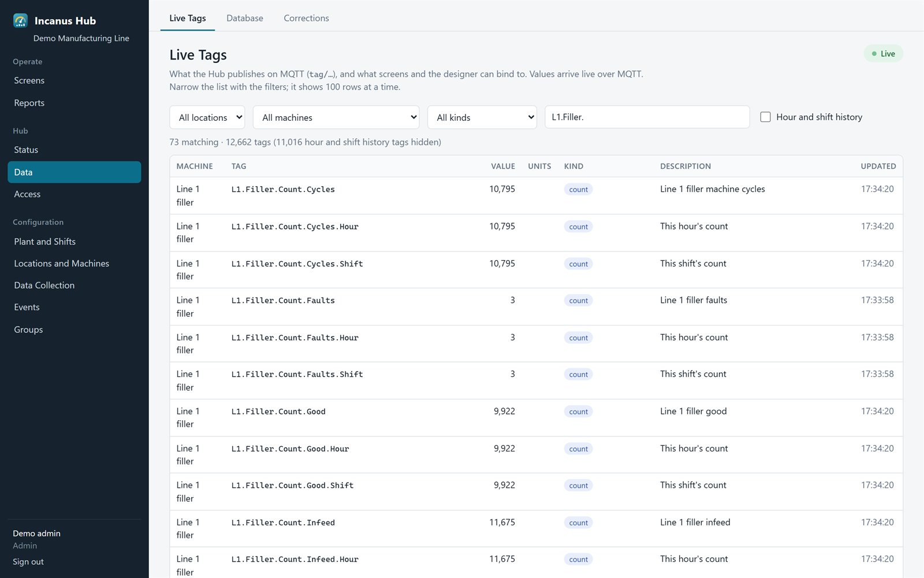Viewport: 924px width, 578px height.
Task: Open Reports in the sidebar
Action: [74, 103]
